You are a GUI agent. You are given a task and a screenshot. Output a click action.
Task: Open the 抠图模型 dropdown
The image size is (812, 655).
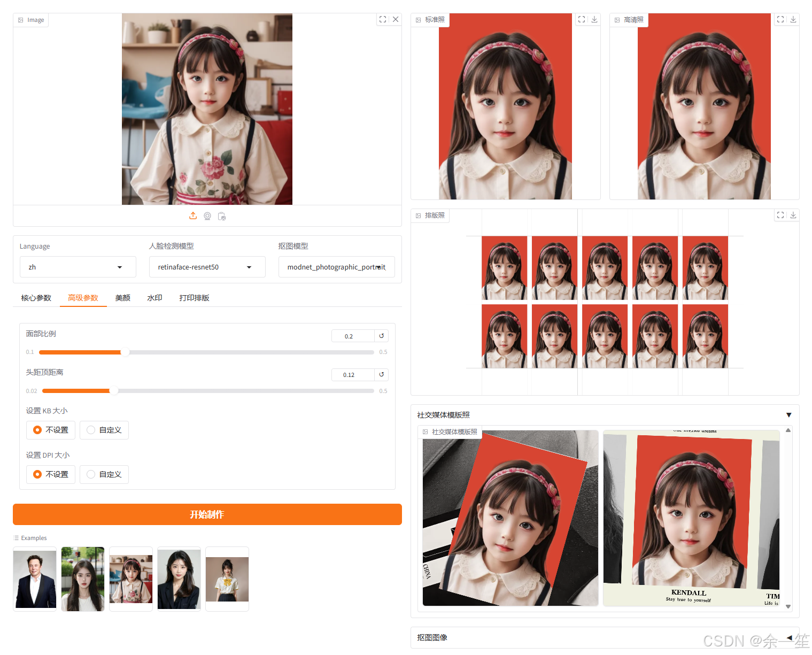(x=337, y=267)
